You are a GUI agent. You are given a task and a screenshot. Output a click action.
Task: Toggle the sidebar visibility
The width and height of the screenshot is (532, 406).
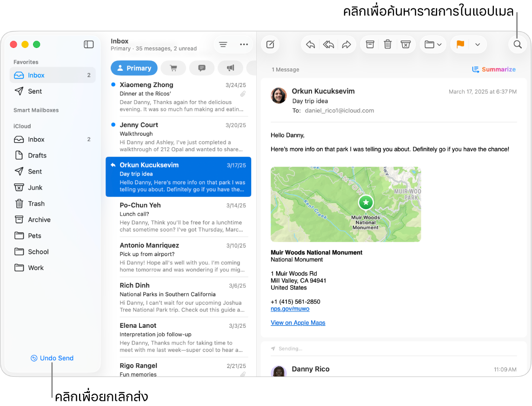point(88,45)
